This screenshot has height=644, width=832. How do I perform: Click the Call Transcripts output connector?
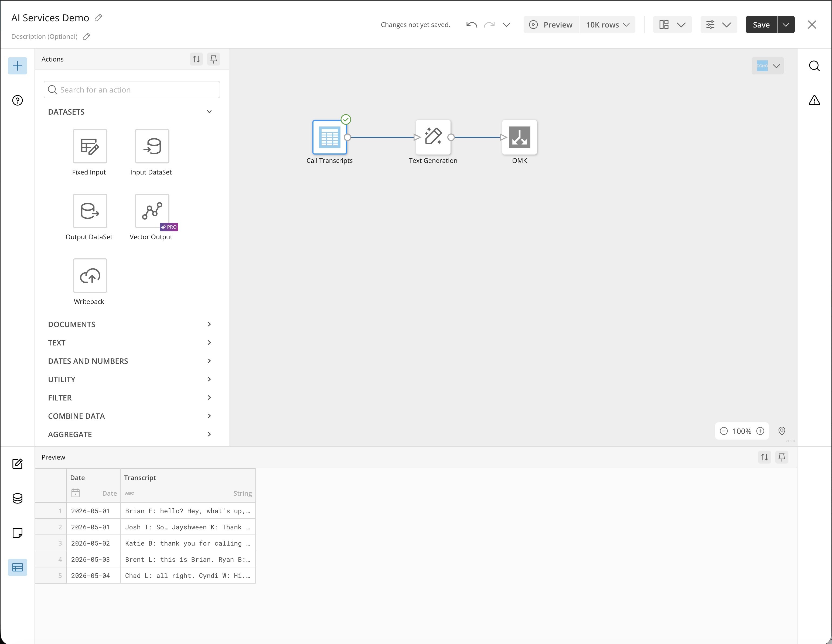tap(347, 137)
